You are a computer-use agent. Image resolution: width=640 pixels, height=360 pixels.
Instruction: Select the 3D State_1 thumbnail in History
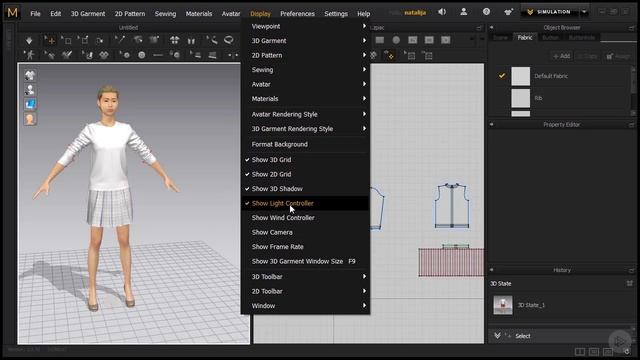[x=503, y=305]
